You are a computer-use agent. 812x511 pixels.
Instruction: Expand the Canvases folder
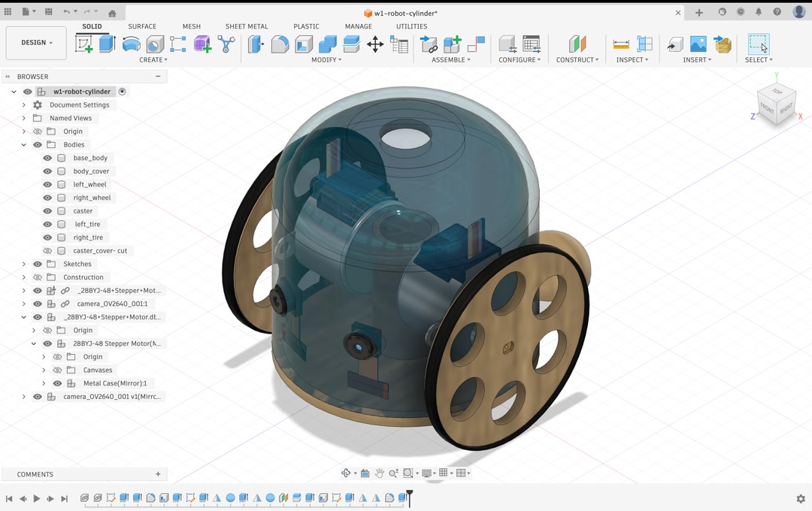coord(44,370)
